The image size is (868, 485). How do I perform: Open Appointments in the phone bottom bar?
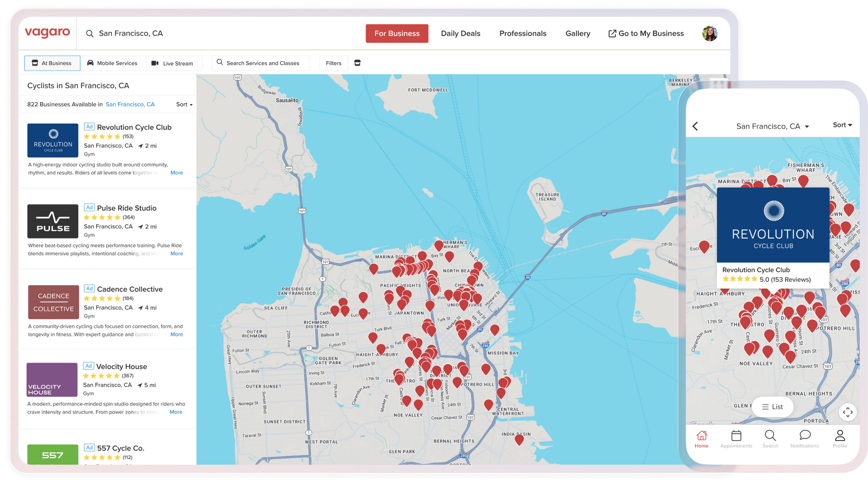coord(736,439)
